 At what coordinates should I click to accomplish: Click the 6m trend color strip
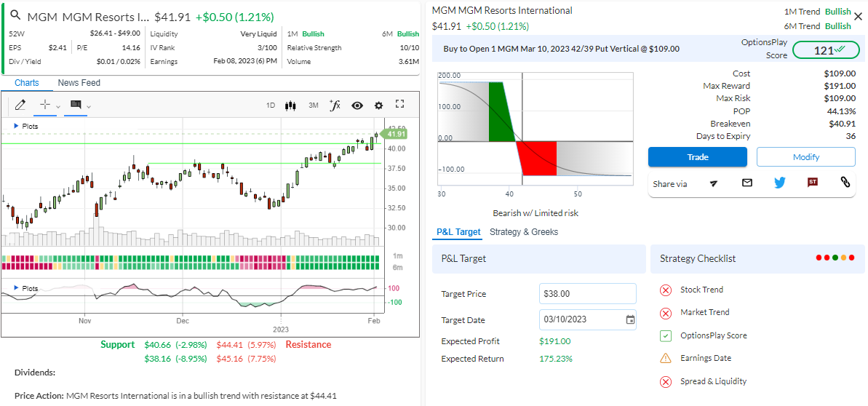click(x=191, y=266)
